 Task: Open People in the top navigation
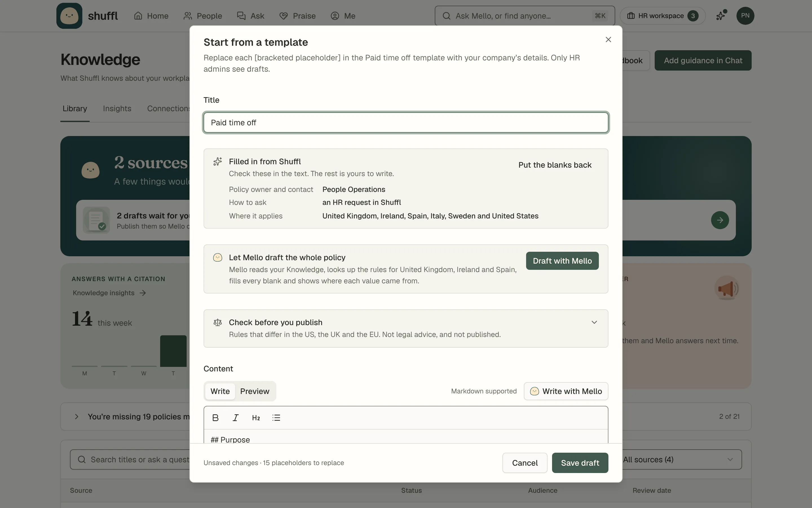203,16
